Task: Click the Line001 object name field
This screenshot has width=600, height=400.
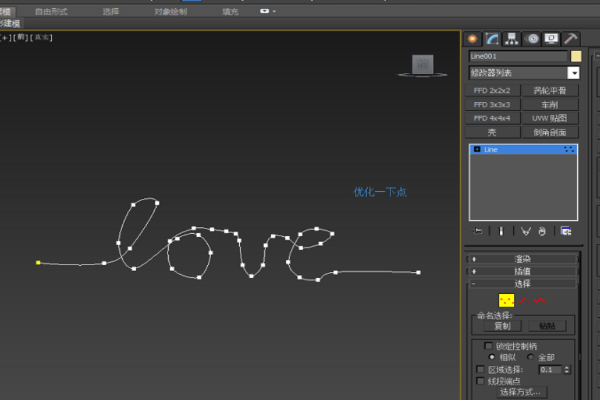Action: tap(518, 56)
